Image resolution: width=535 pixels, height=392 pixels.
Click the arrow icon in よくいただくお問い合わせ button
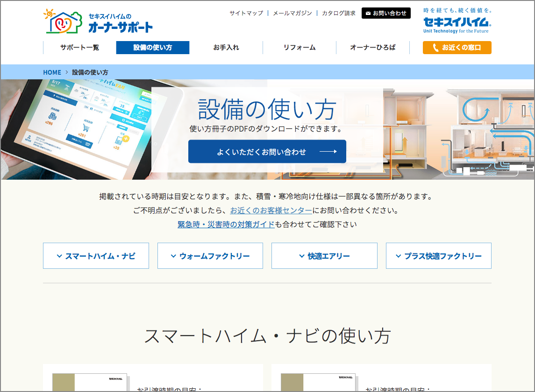click(328, 151)
